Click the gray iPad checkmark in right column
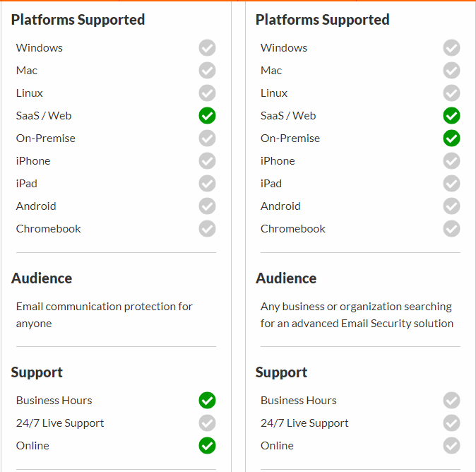Viewport: 476px width, 472px height. click(451, 184)
